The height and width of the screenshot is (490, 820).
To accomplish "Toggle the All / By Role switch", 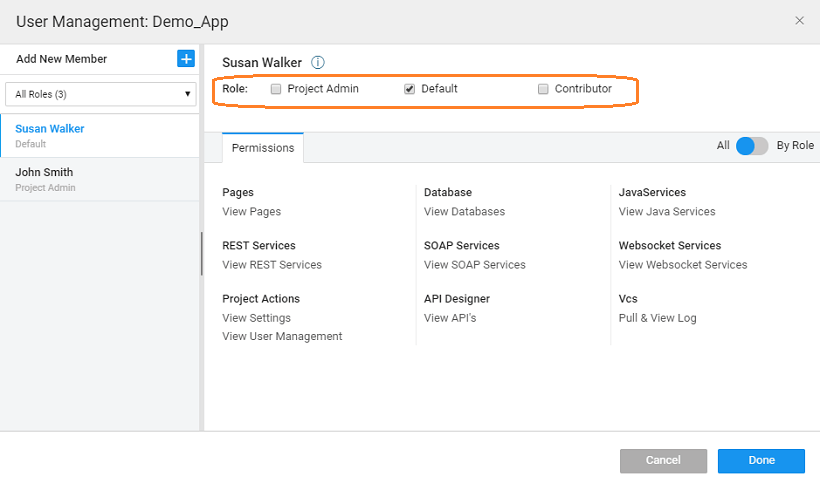I will tap(751, 146).
